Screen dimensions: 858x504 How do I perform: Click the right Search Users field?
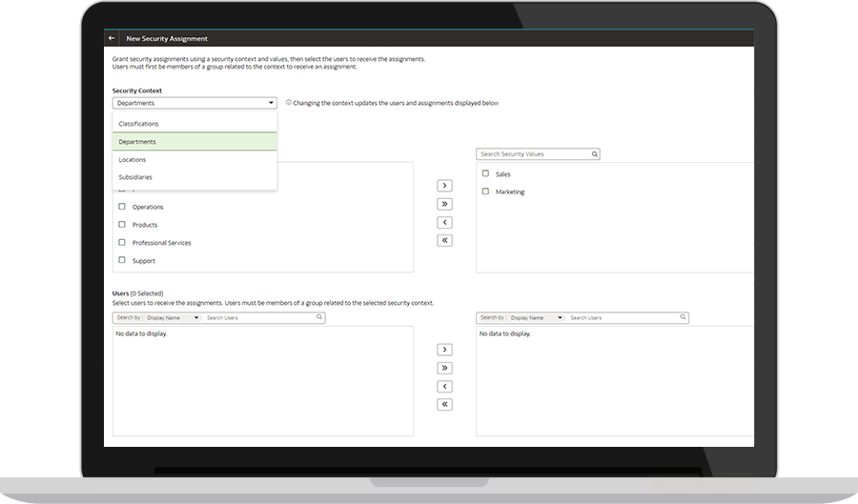623,317
